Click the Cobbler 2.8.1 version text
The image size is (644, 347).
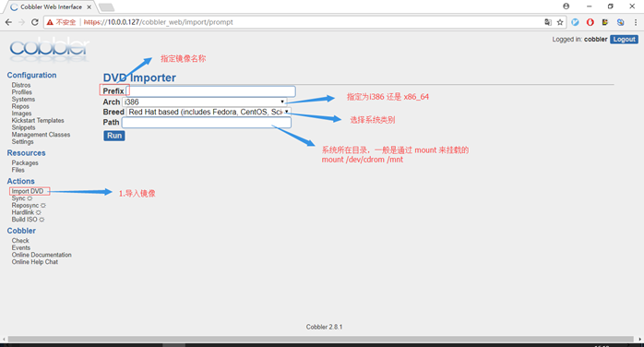pos(324,327)
